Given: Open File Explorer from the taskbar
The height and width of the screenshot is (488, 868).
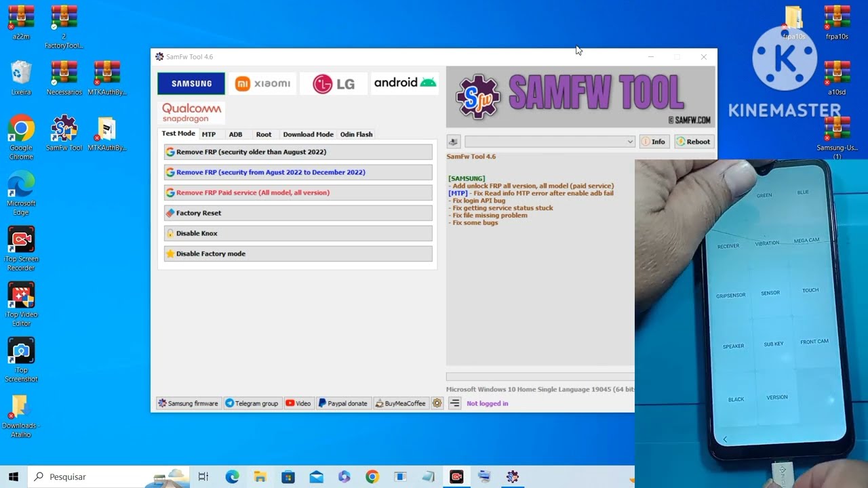Looking at the screenshot, I should coord(260,476).
